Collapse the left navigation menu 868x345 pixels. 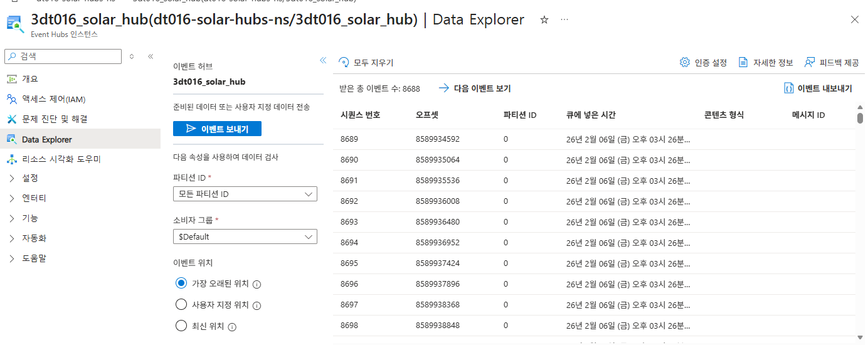click(151, 56)
